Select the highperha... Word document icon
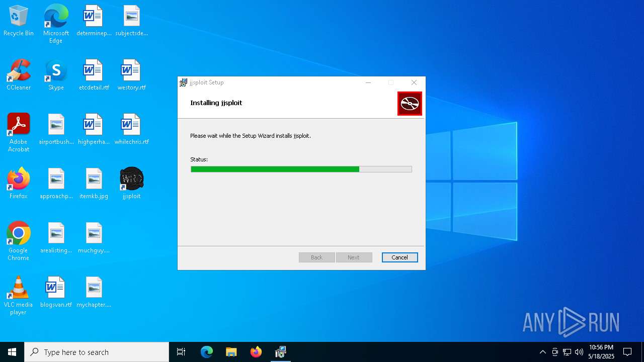Screen dimensions: 644x362 tap(94, 130)
